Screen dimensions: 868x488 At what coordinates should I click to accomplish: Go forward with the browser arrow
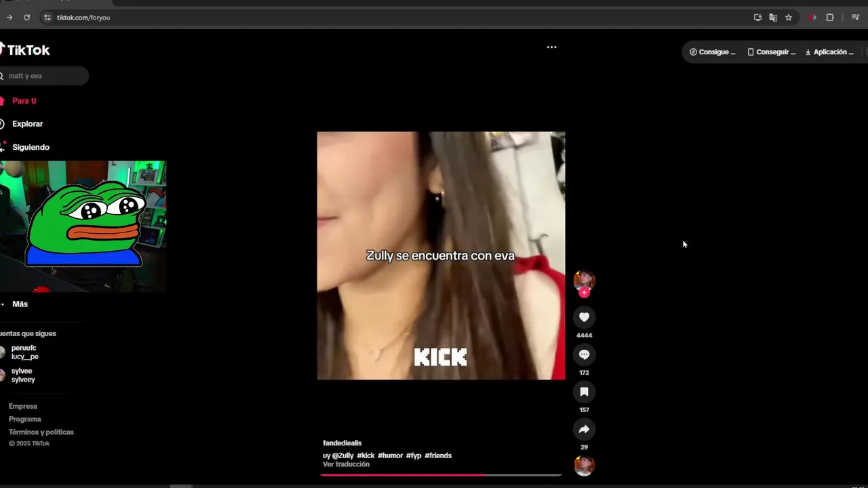[9, 18]
